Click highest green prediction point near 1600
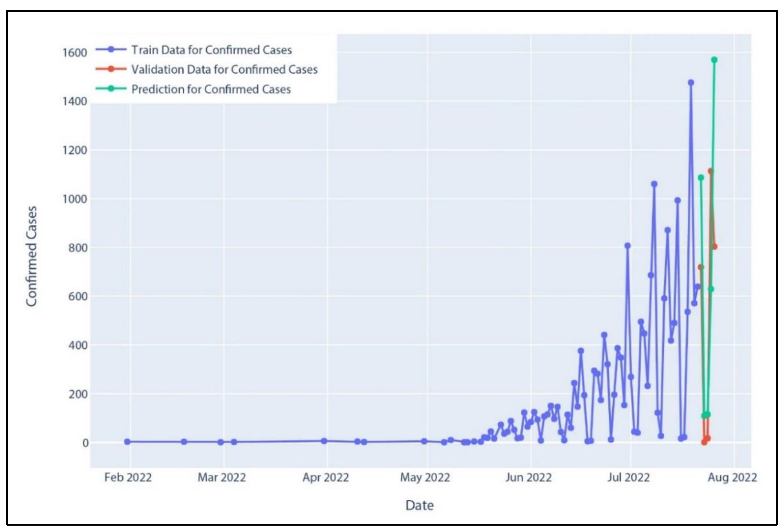Viewport: 783px width, 532px height. coord(714,60)
